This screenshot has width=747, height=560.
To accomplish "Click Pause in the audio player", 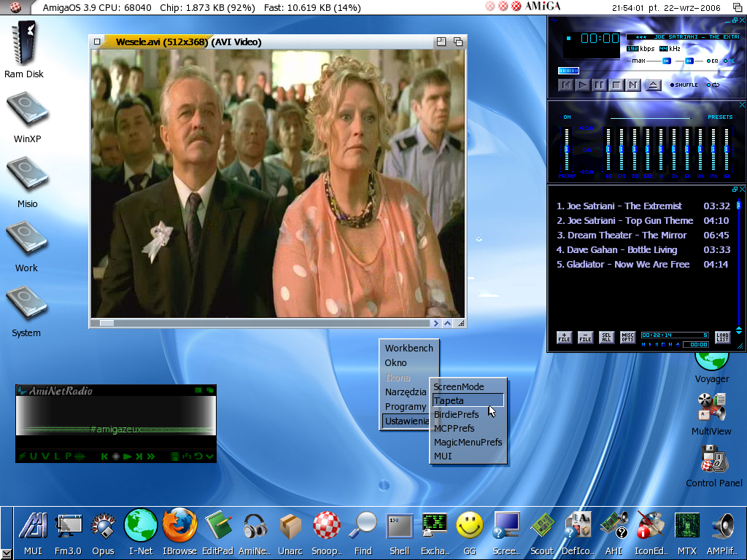I will point(599,85).
